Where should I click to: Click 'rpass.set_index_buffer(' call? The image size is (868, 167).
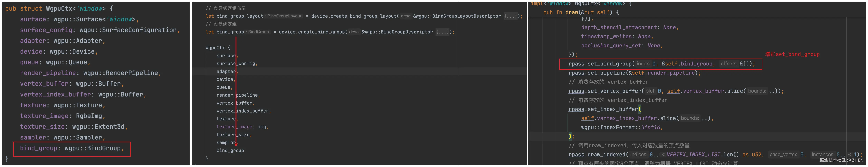605,109
